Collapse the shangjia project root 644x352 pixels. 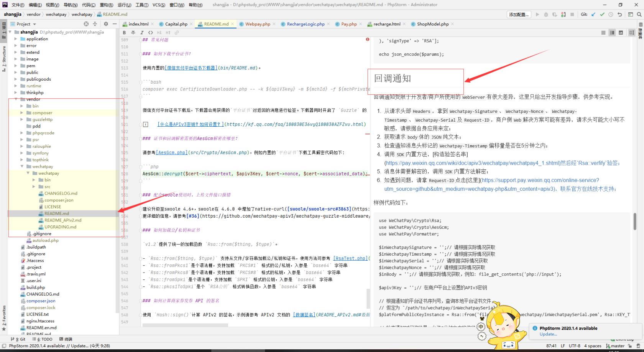10,32
